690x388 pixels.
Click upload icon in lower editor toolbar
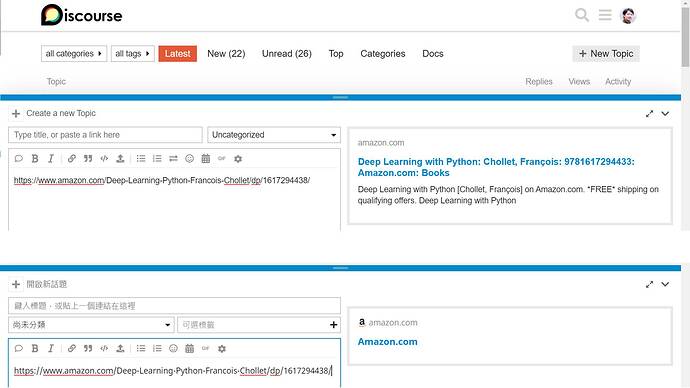[x=120, y=348]
